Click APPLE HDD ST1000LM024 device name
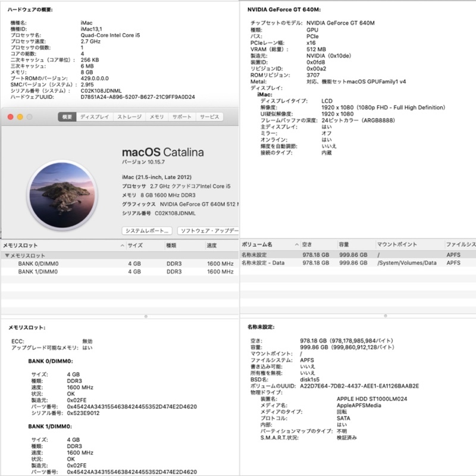Viewport: 476px width, 476px height. [372, 399]
